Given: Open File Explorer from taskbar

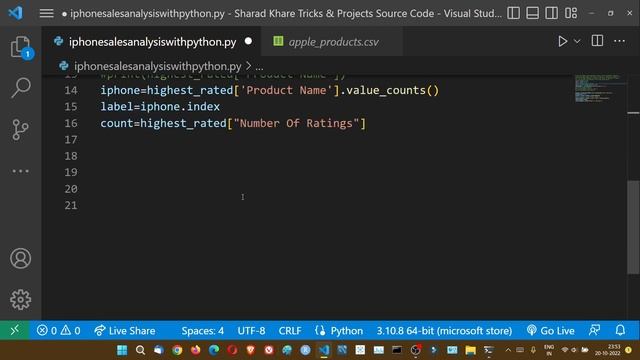Looking at the screenshot, I should pos(471,350).
